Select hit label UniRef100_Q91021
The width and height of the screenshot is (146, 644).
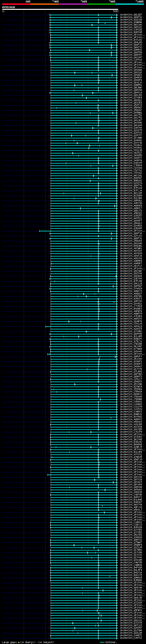[x=131, y=620]
